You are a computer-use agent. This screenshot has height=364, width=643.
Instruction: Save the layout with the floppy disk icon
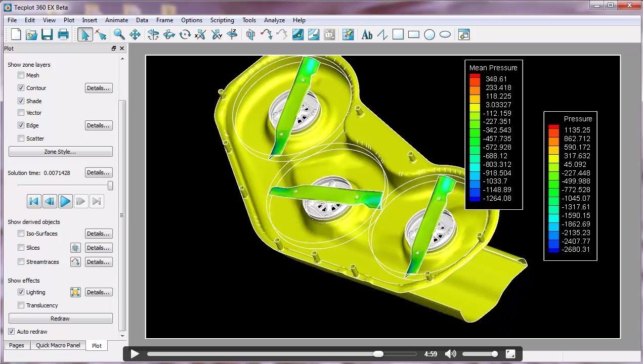click(47, 34)
